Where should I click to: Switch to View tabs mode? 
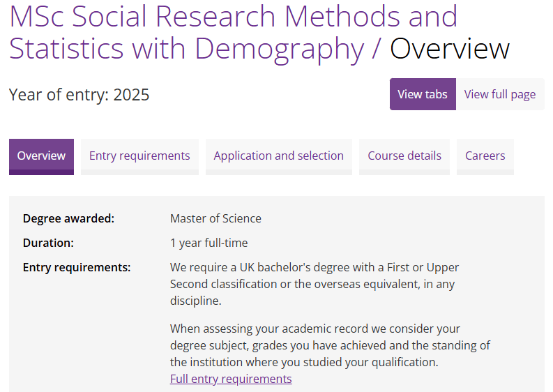pos(423,94)
